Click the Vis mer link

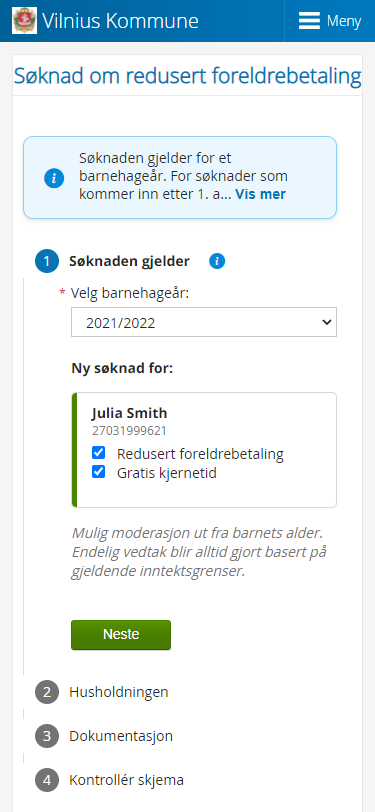tap(261, 194)
